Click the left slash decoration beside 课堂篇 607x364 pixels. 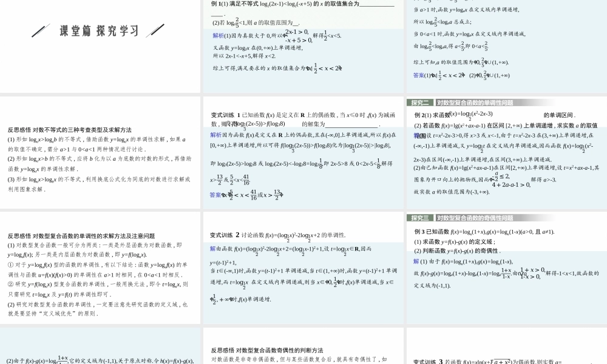[41, 30]
